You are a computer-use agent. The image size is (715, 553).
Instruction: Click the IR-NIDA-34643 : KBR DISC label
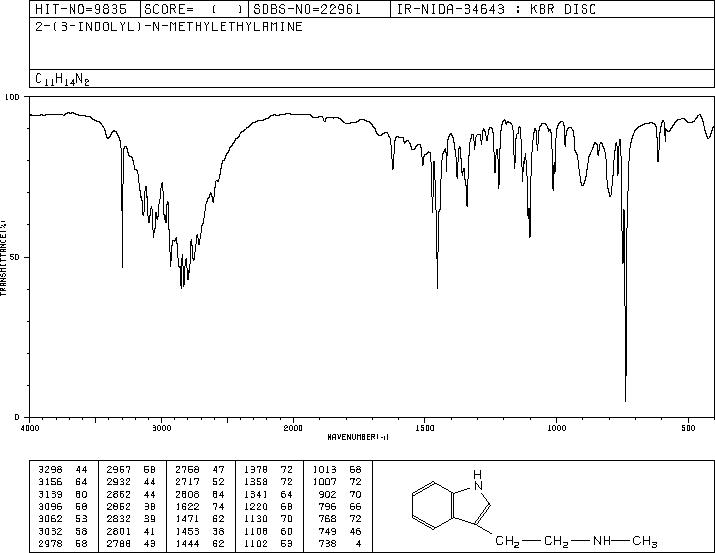click(496, 9)
